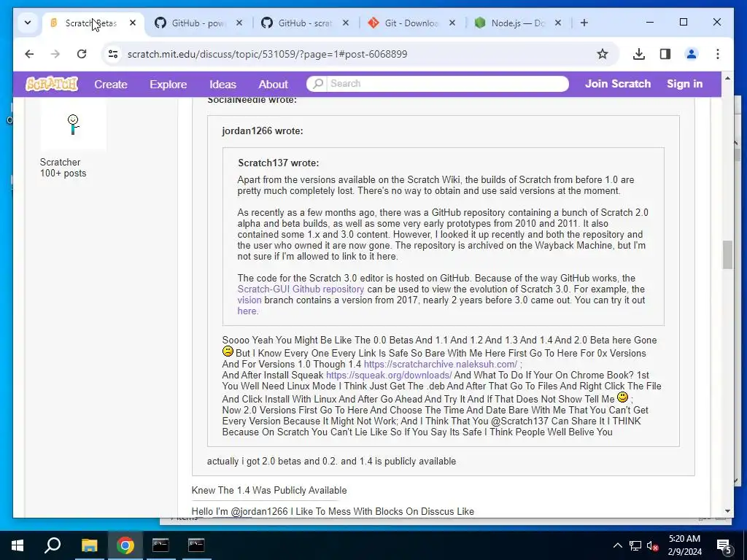Viewport: 747px width, 560px height.
Task: Click the vertical scrollbar thumb
Action: pos(727,254)
